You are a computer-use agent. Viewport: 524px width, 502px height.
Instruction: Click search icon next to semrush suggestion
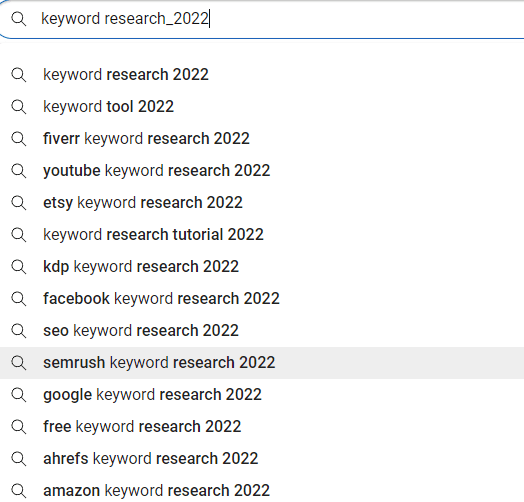tap(18, 363)
